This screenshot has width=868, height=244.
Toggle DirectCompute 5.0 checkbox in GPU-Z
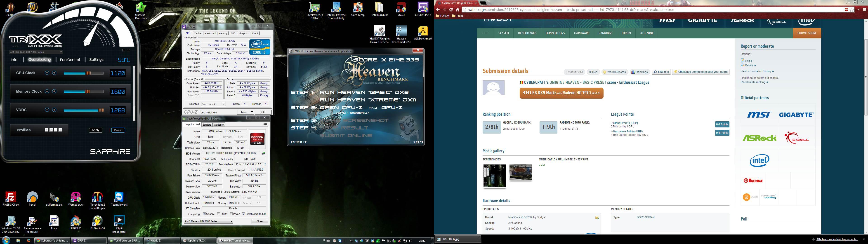point(244,214)
